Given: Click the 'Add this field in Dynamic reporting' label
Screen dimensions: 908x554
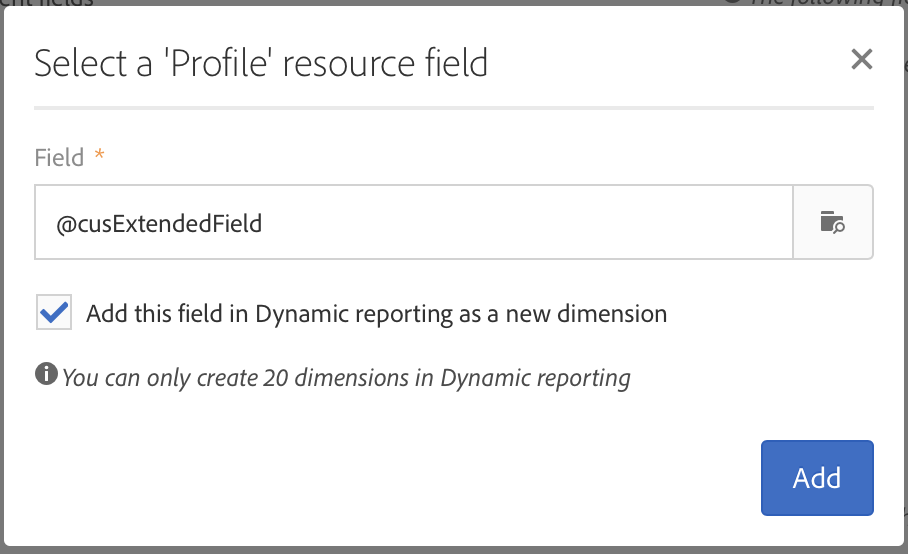Looking at the screenshot, I should pos(376,314).
